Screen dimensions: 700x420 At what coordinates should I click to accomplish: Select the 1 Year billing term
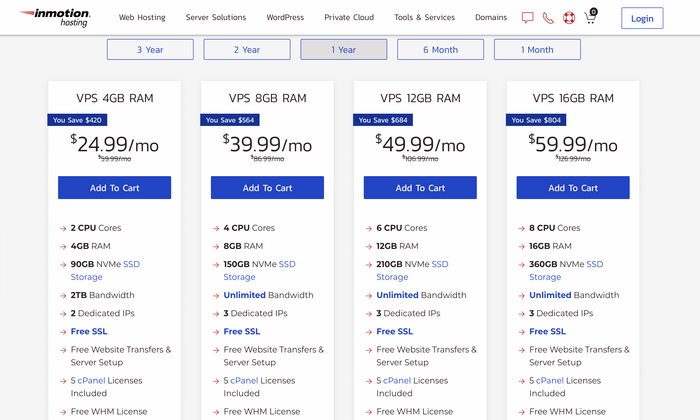pyautogui.click(x=344, y=50)
